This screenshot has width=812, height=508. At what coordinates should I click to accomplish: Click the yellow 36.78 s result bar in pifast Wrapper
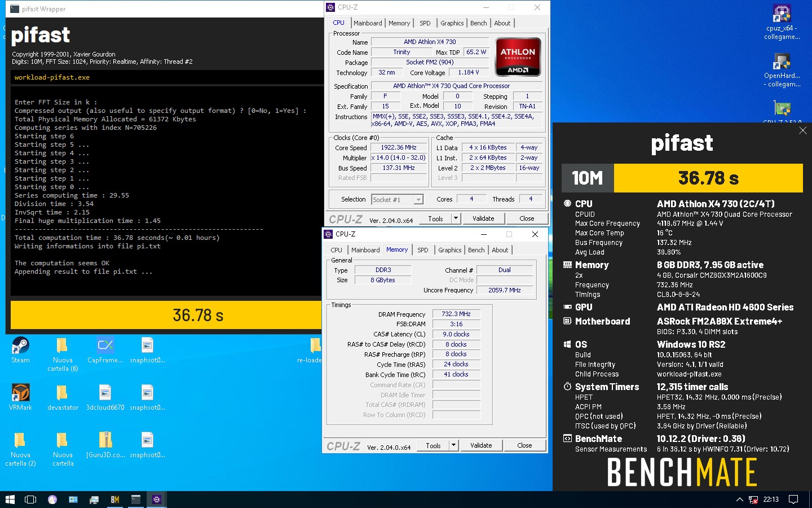(x=166, y=315)
